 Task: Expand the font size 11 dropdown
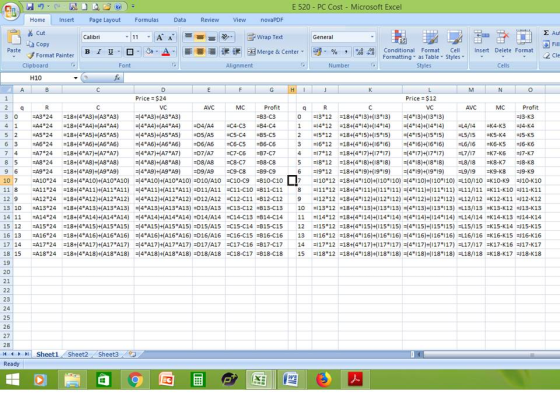[149, 37]
